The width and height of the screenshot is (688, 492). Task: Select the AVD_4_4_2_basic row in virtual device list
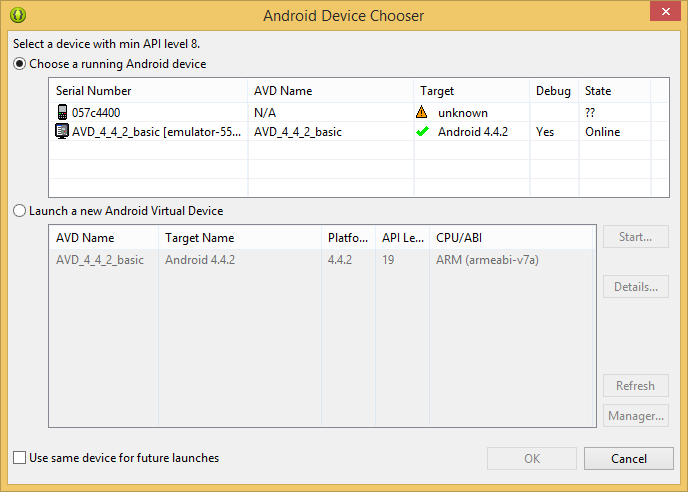[100, 260]
